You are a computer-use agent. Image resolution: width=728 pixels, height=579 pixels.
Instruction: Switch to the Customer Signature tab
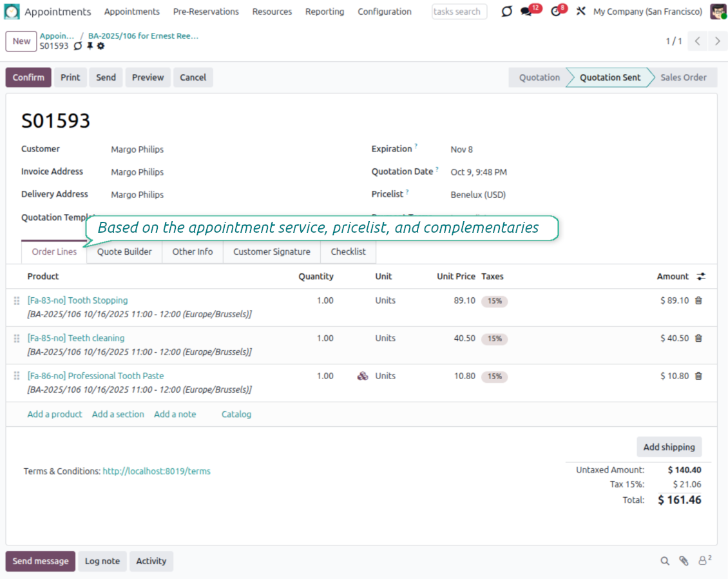(271, 251)
